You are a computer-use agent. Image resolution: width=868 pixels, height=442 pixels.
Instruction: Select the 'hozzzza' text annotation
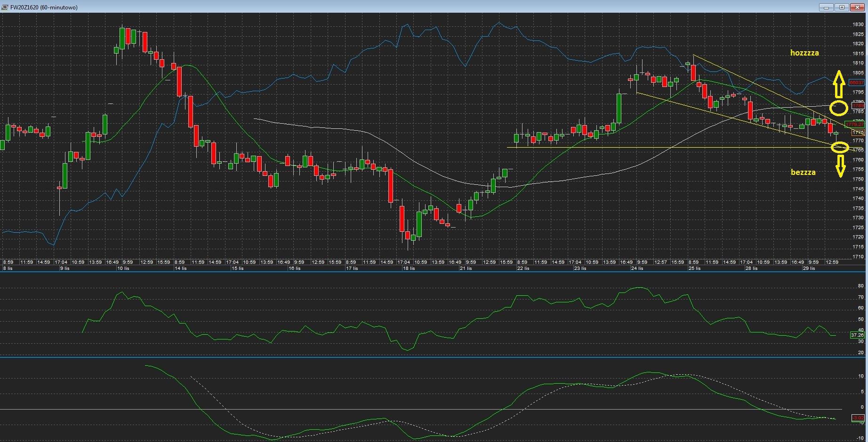coord(804,53)
